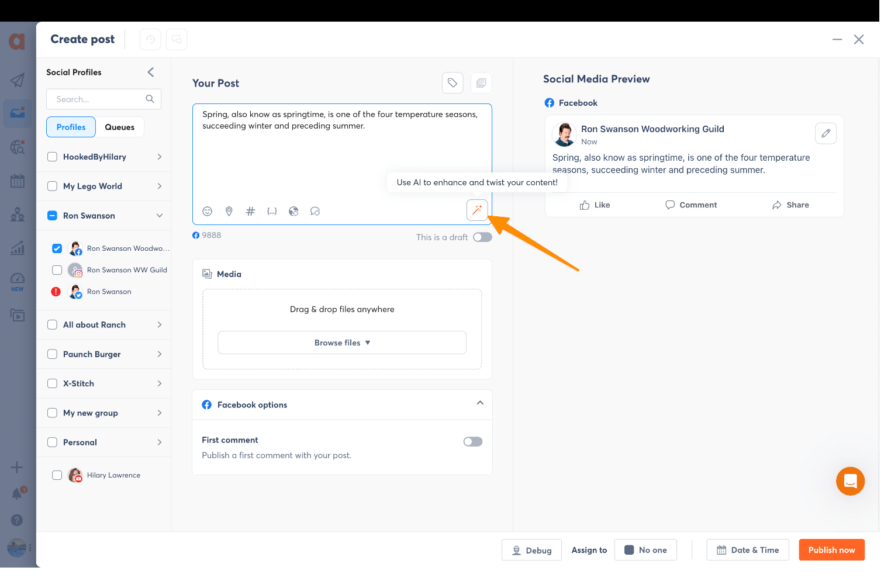Open the Date & Time scheduler
Viewport: 891px width, 588px height.
(748, 550)
